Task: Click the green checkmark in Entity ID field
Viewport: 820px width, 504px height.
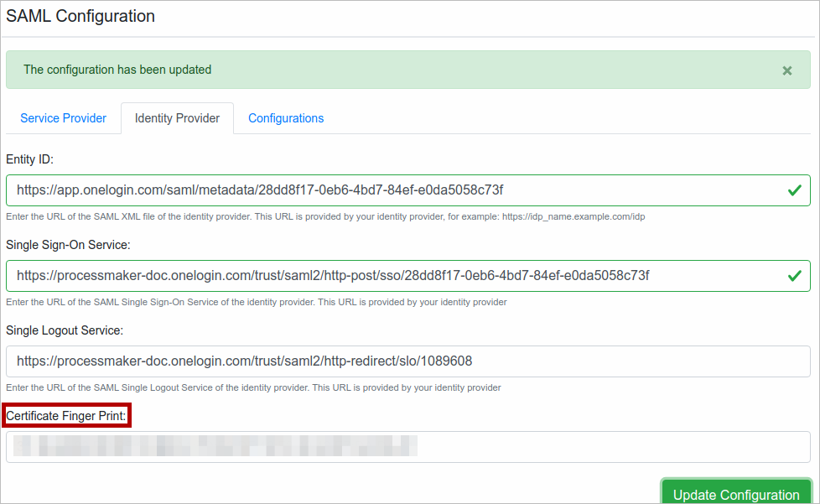Action: [x=794, y=190]
